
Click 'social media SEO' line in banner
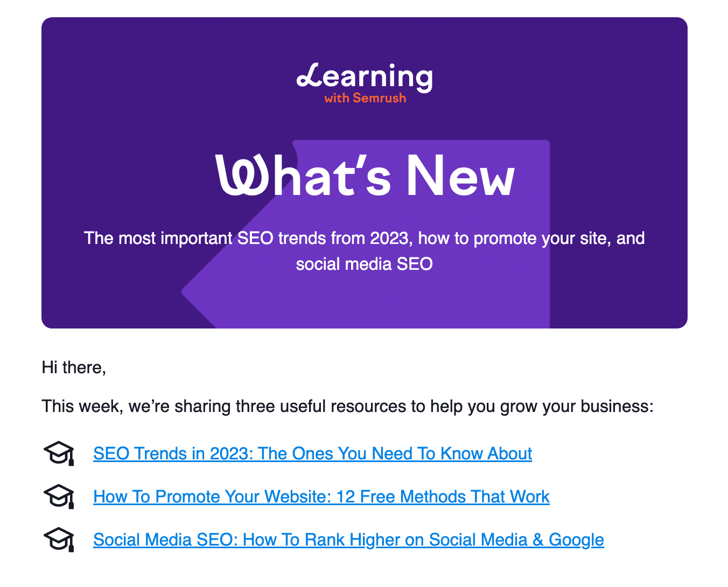click(365, 264)
